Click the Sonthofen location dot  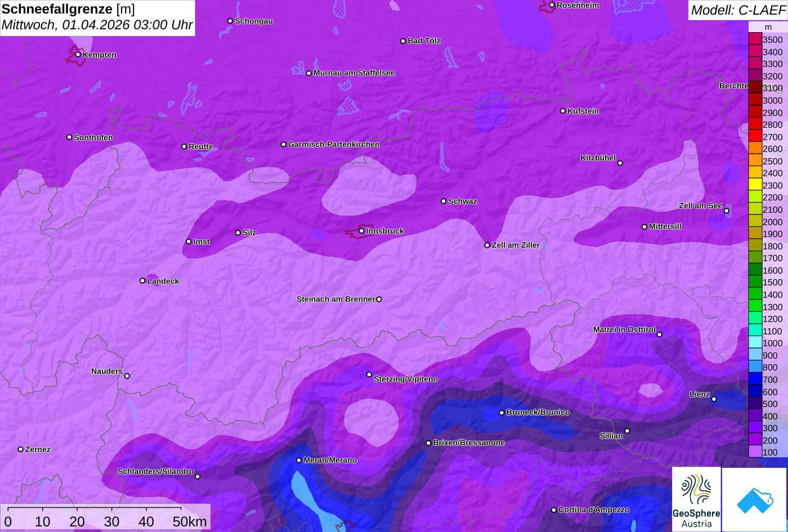point(69,137)
